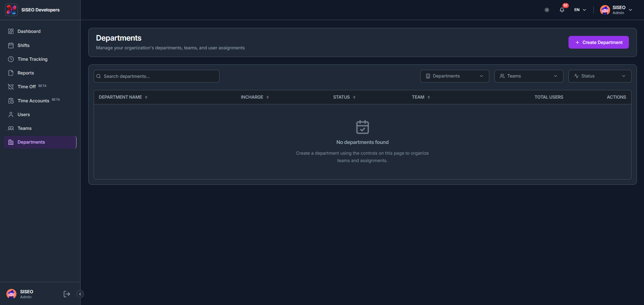Collapse the sidebar with the chevron button
Image resolution: width=644 pixels, height=305 pixels.
pyautogui.click(x=80, y=294)
